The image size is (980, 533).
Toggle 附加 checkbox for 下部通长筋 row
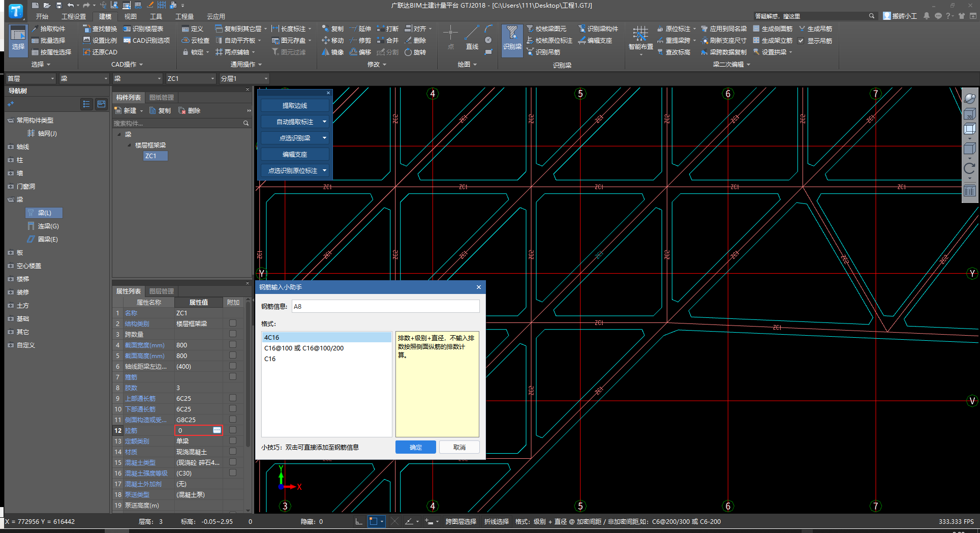pos(233,408)
